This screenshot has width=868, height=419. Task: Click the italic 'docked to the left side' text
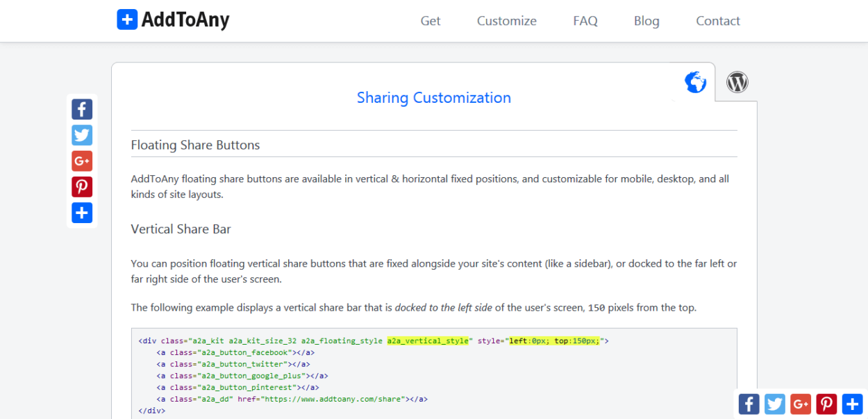pos(444,307)
